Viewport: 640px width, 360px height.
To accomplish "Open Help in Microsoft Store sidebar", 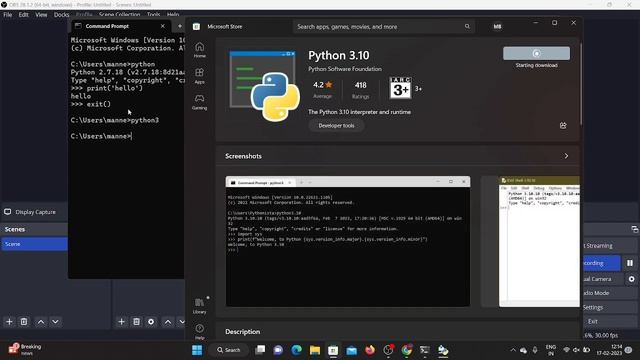I will pyautogui.click(x=200, y=331).
